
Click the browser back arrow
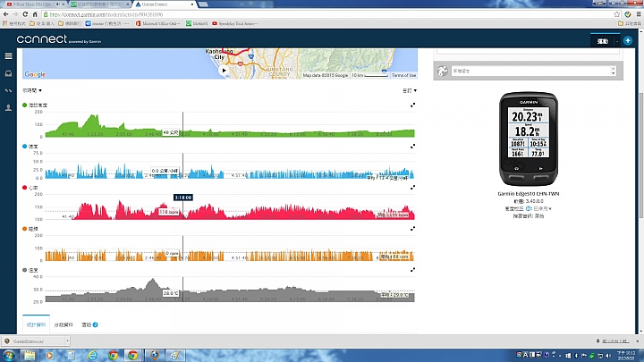pyautogui.click(x=5, y=14)
